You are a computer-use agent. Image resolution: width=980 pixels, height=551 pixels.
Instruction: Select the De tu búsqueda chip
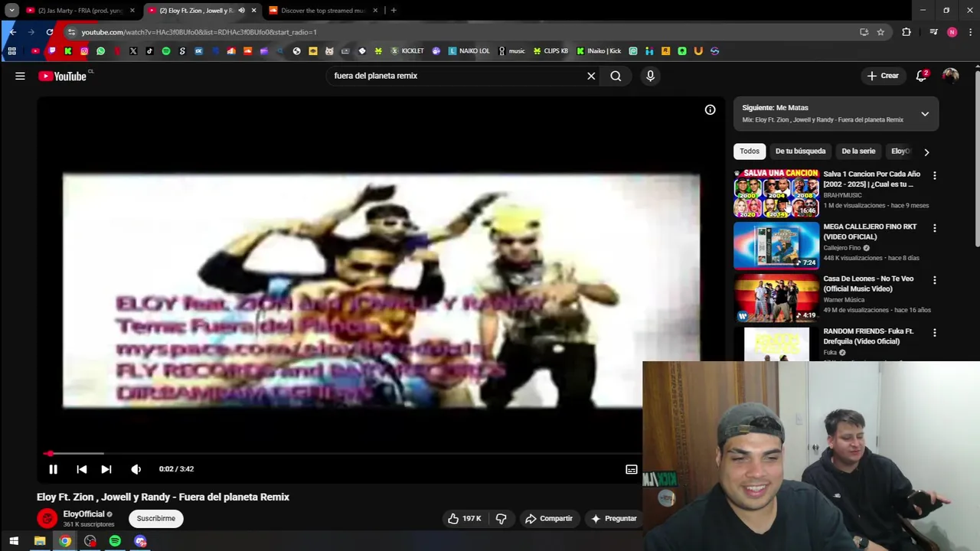coord(800,151)
